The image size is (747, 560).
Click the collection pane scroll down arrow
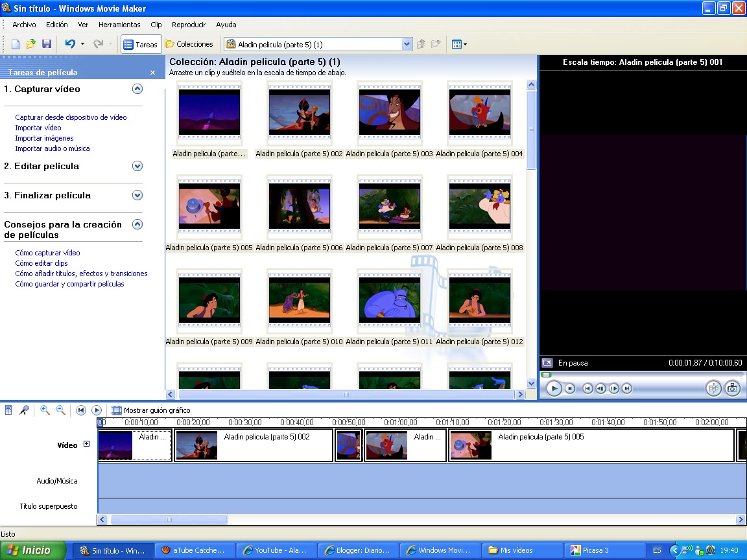531,383
